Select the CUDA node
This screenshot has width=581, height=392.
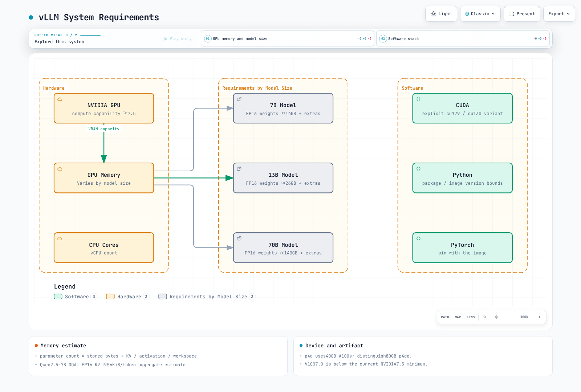[463, 108]
